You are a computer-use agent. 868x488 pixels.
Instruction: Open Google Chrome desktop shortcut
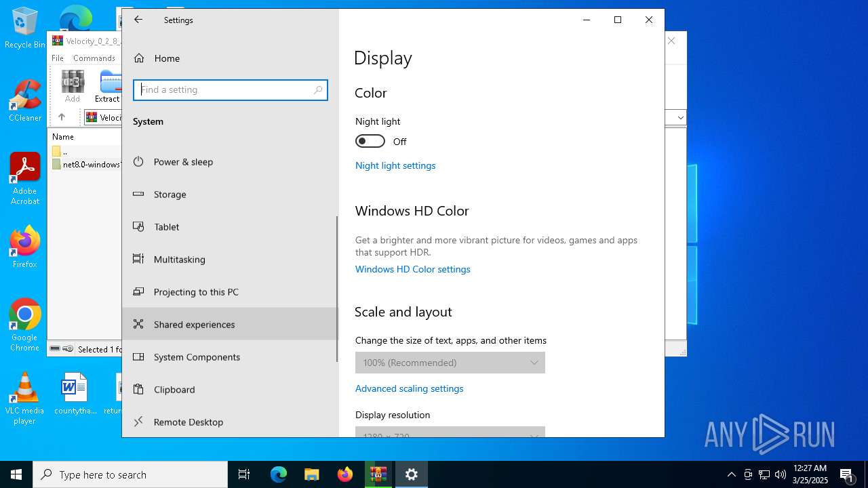(x=25, y=325)
